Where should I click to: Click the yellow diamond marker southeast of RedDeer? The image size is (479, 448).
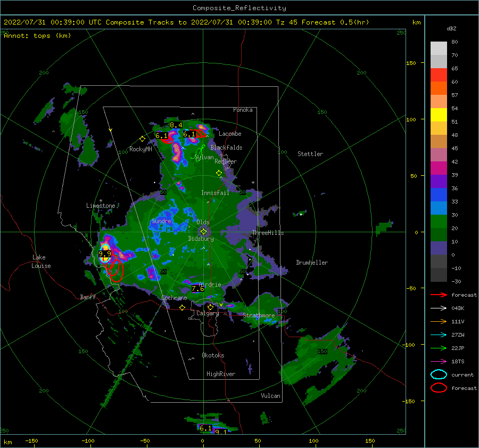pyautogui.click(x=219, y=173)
